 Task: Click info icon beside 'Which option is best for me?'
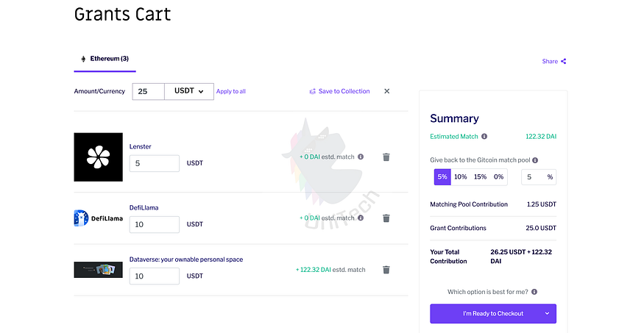(534, 292)
